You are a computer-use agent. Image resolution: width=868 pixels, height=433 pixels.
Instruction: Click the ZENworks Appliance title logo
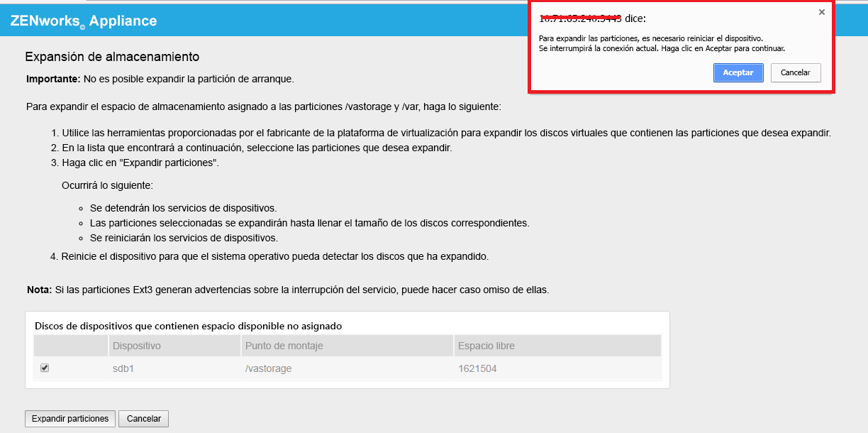click(x=84, y=21)
